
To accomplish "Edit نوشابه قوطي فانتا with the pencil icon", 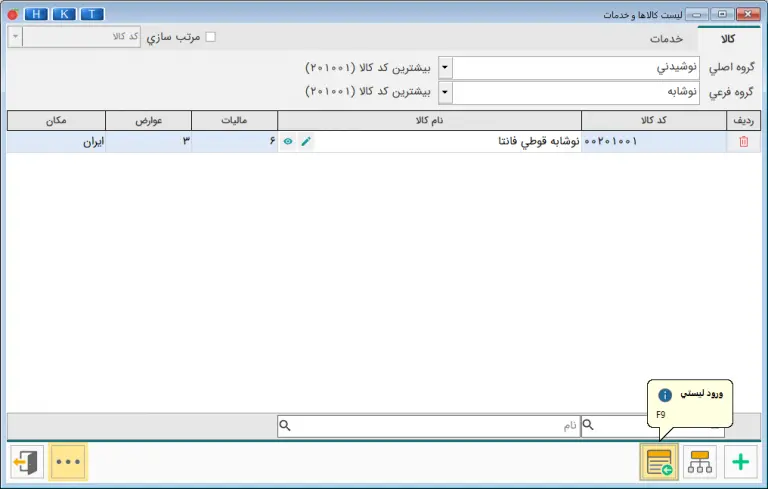I will click(x=306, y=142).
